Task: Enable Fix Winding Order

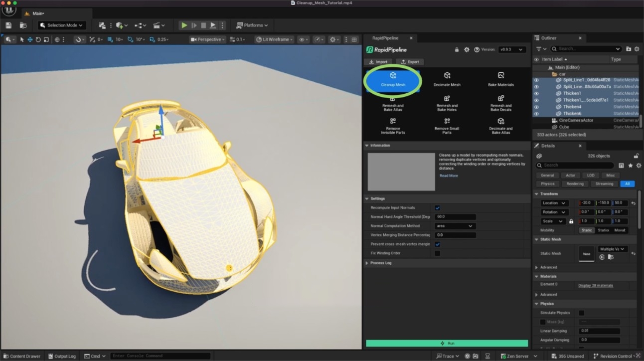Action: 437,253
